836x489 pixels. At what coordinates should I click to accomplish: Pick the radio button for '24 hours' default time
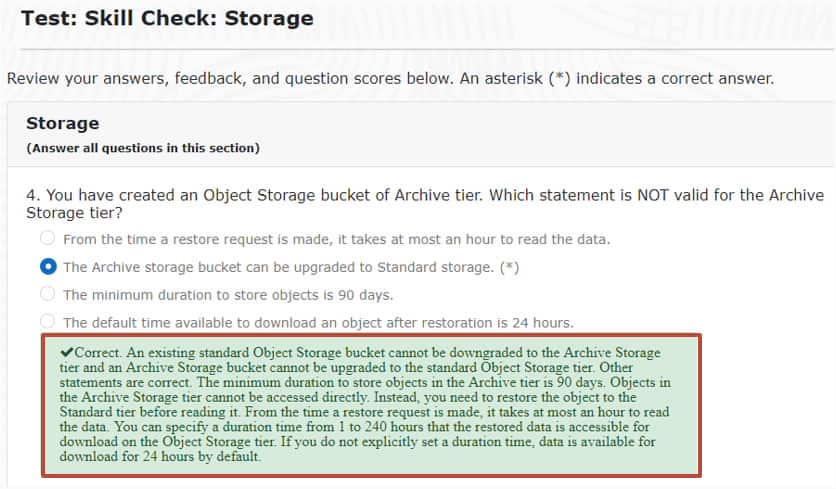(x=47, y=322)
